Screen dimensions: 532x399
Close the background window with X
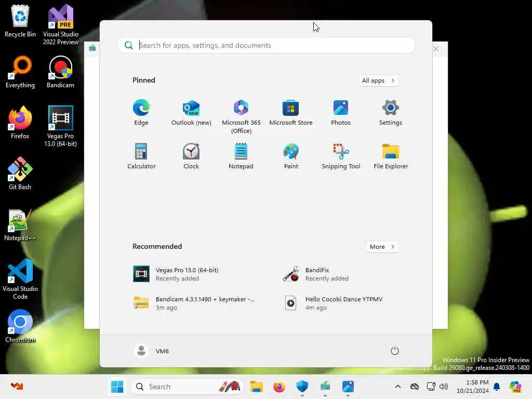436,49
